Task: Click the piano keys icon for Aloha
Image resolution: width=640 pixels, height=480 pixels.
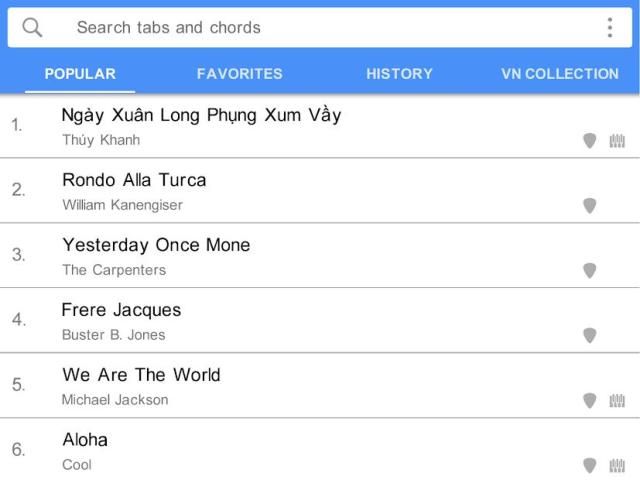Action: [x=617, y=465]
